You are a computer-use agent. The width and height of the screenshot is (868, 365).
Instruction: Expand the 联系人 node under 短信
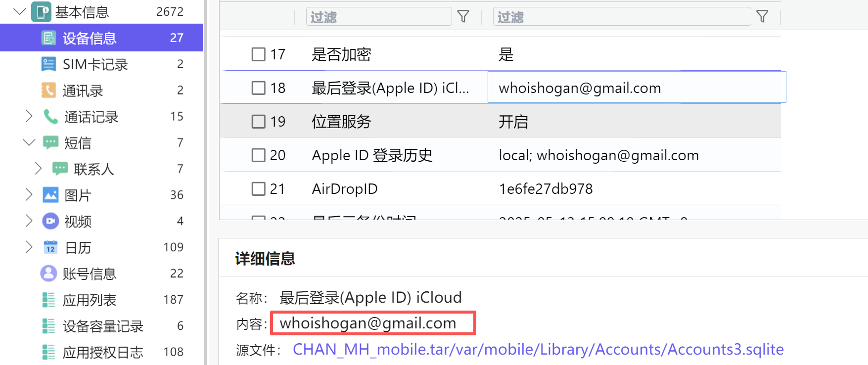click(x=38, y=169)
